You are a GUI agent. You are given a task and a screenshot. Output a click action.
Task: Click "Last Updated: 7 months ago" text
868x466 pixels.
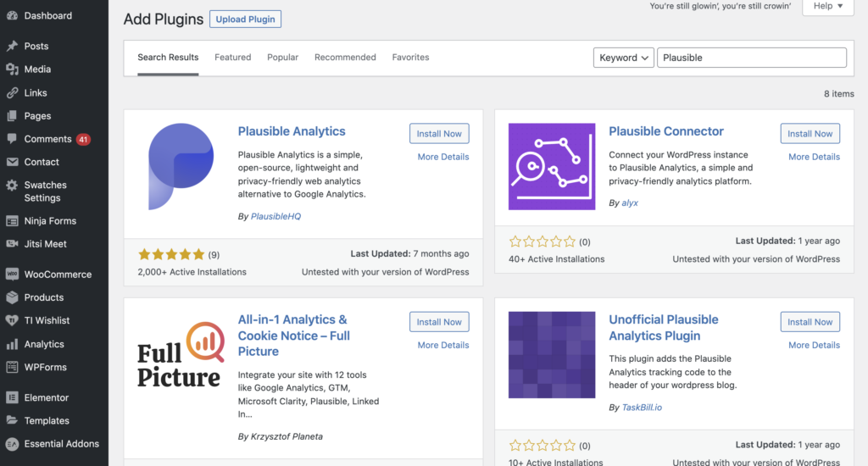409,253
